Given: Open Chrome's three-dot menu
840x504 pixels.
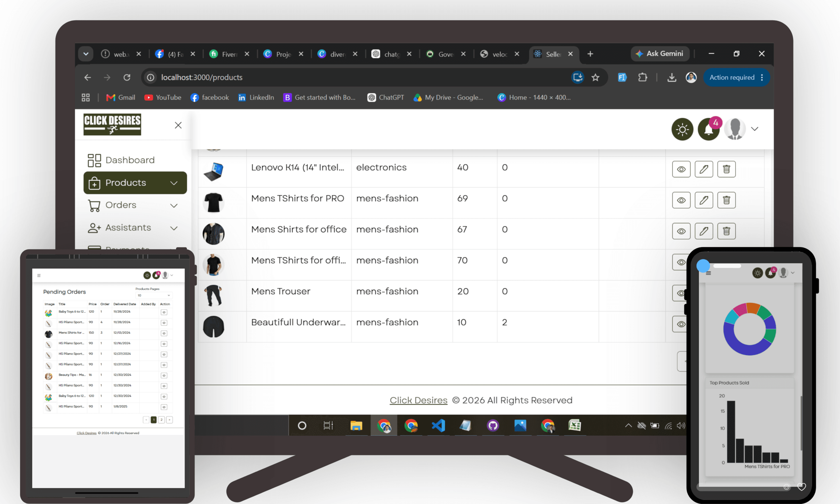Looking at the screenshot, I should point(762,77).
